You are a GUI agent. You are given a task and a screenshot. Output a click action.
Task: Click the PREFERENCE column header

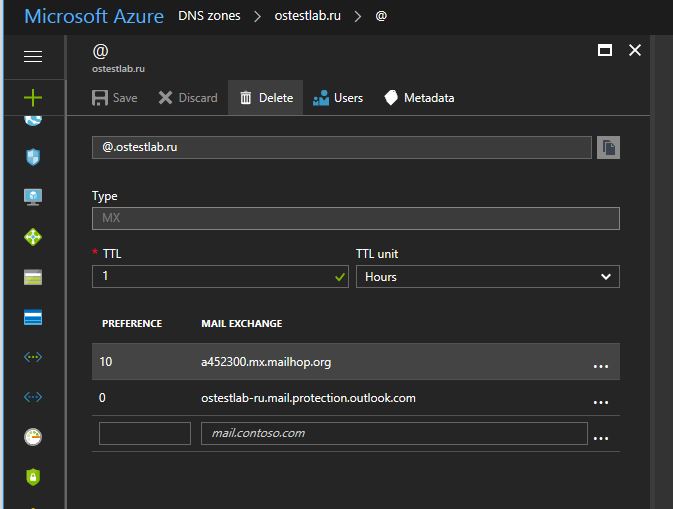point(132,324)
